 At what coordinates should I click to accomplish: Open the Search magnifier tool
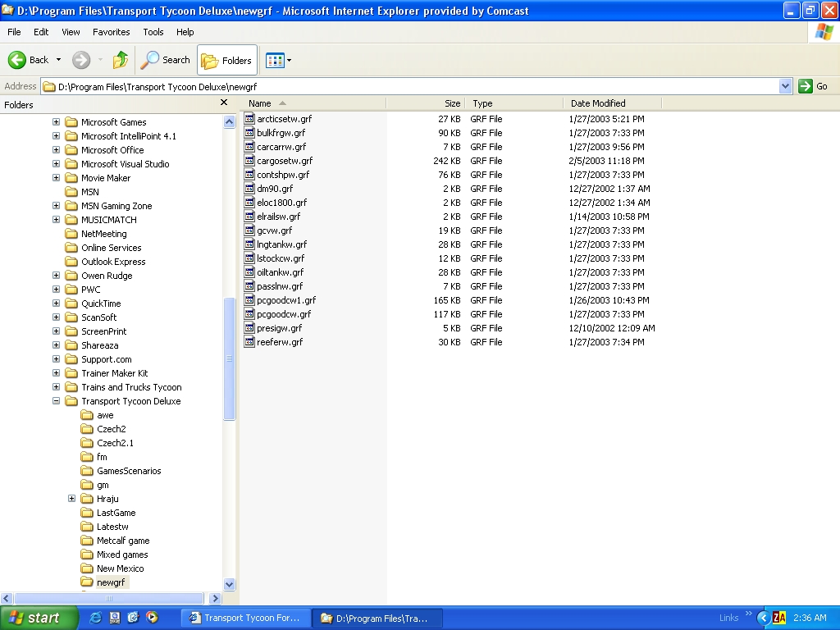tap(165, 60)
